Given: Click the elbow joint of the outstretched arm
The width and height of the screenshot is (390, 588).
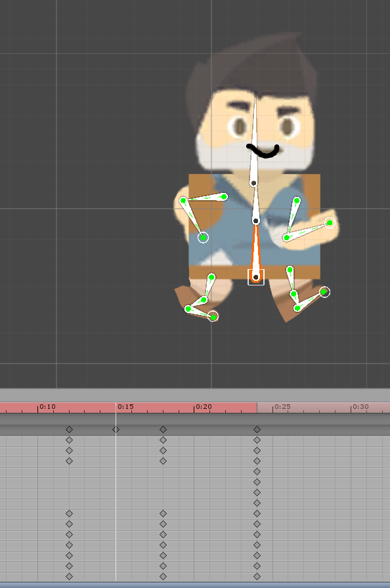Looking at the screenshot, I should point(286,238).
